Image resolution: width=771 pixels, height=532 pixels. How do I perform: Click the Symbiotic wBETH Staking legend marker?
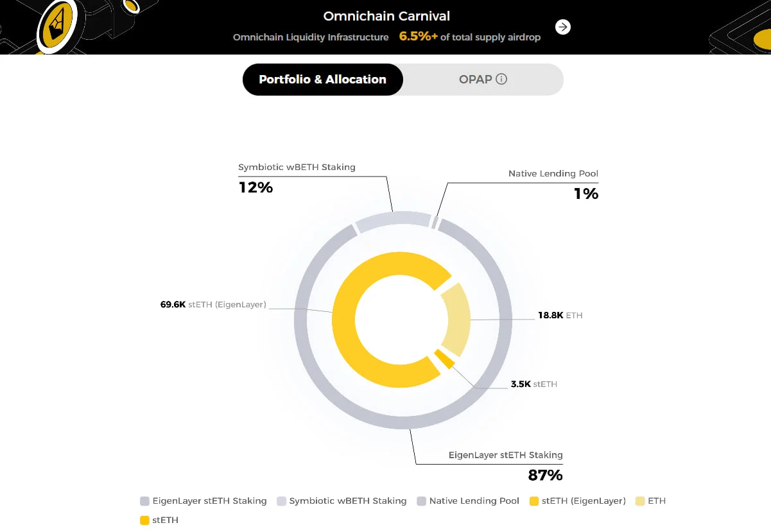(x=281, y=501)
